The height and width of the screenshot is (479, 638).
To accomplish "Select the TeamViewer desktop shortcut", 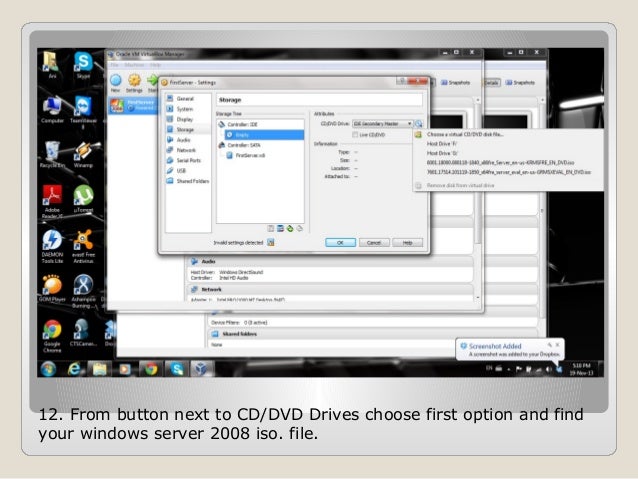I will pyautogui.click(x=83, y=112).
